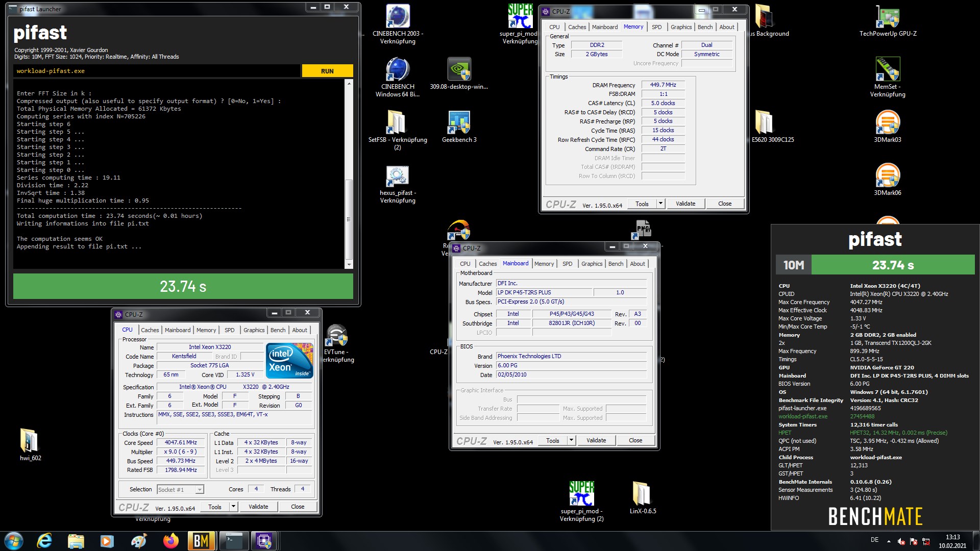
Task: Open Windows Media Player taskbar icon
Action: pos(107,540)
